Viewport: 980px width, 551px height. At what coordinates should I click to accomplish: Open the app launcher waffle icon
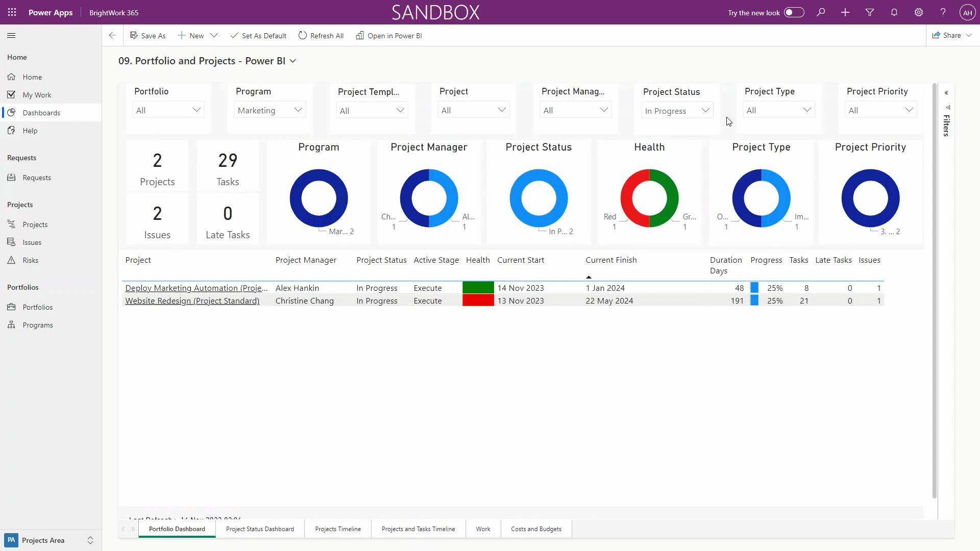click(12, 12)
